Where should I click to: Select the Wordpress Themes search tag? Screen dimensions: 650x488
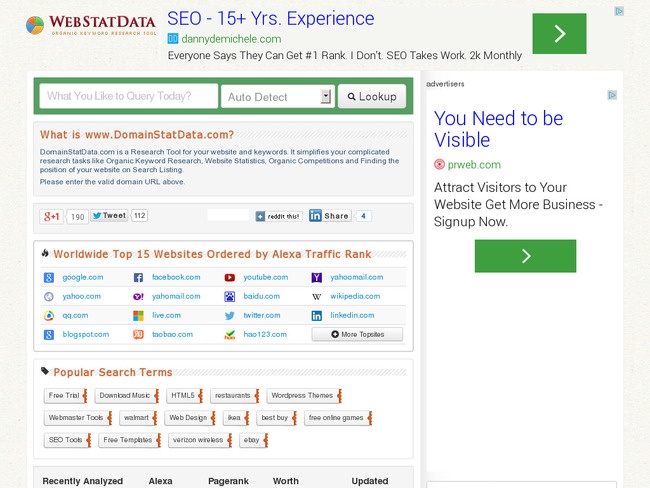(x=304, y=396)
